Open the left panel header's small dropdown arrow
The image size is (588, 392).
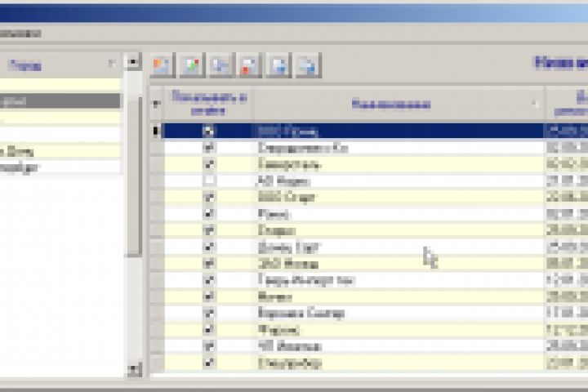click(x=112, y=64)
